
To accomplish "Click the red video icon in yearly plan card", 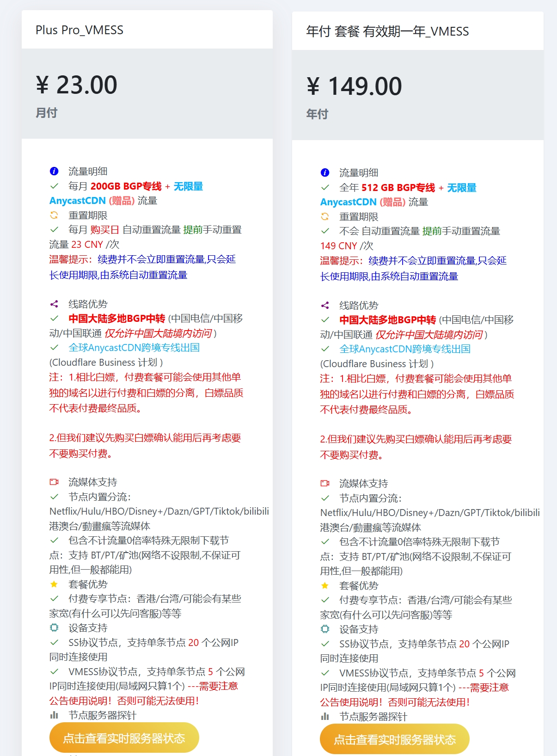I will click(325, 484).
